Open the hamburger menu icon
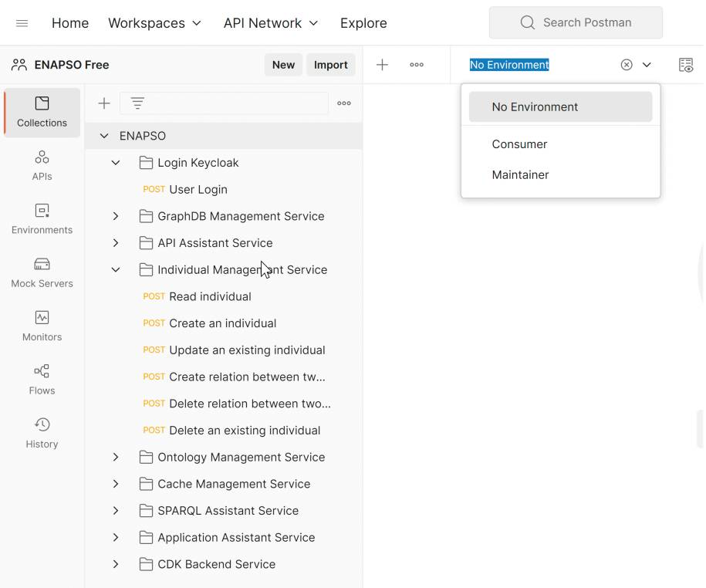Image resolution: width=706 pixels, height=588 pixels. 22,23
